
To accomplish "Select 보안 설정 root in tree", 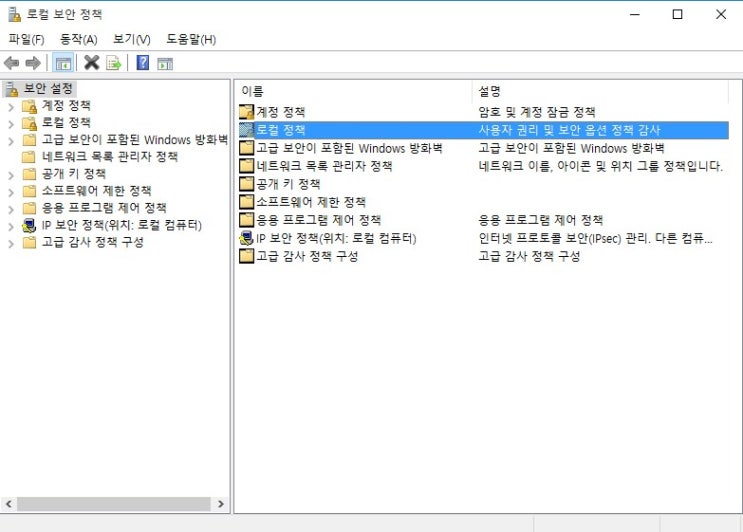I will (x=48, y=89).
